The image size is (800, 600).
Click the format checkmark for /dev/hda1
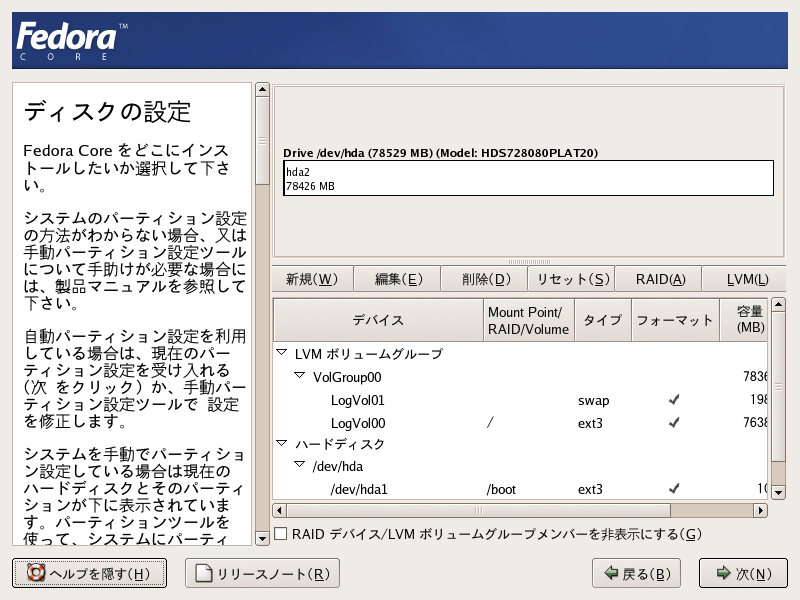(674, 489)
